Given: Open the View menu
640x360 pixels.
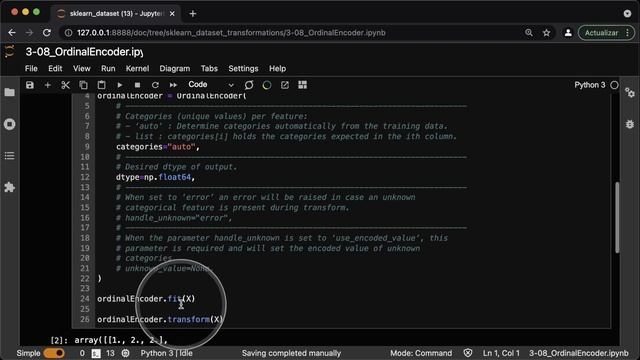Looking at the screenshot, I should pyautogui.click(x=82, y=69).
